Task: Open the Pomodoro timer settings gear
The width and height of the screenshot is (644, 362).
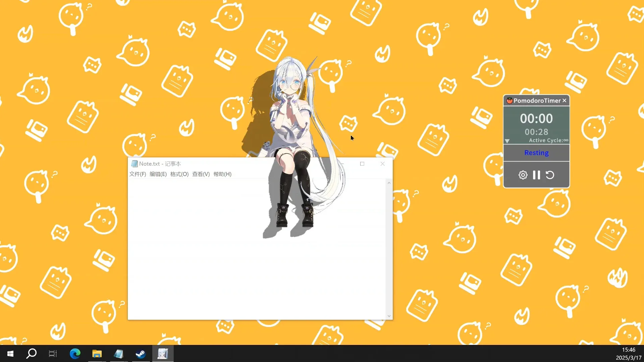Action: (523, 175)
